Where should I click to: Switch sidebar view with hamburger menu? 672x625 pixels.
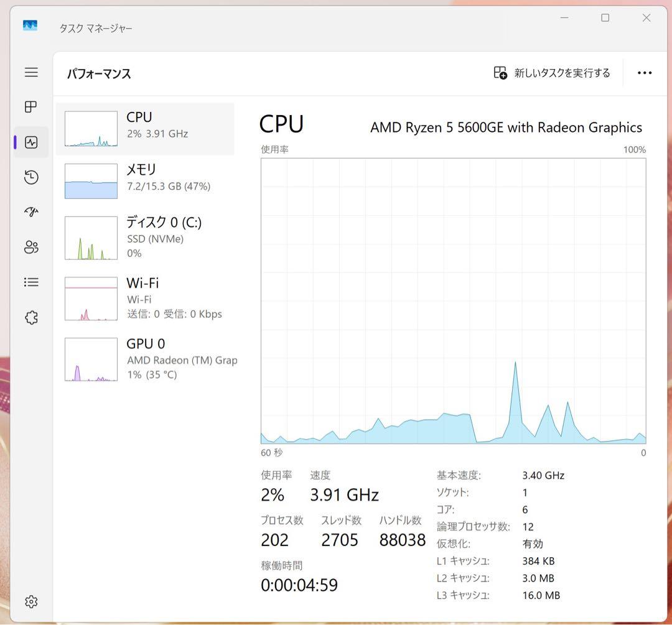coord(31,72)
